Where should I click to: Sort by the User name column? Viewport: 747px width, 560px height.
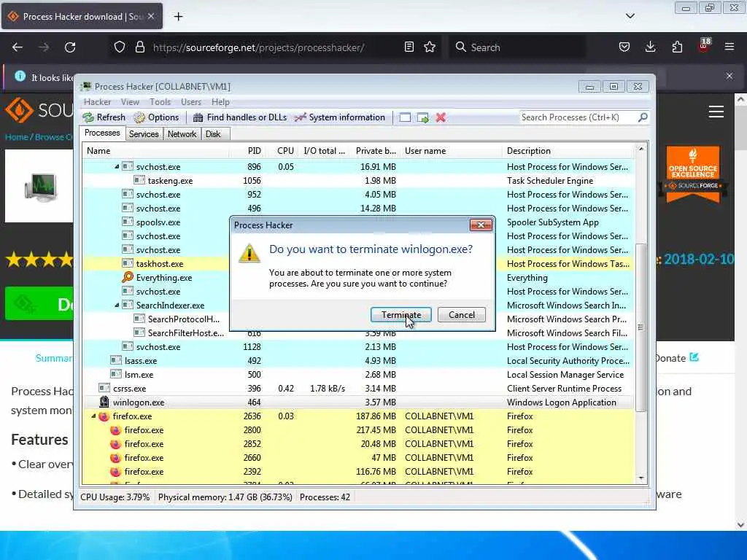(451, 151)
